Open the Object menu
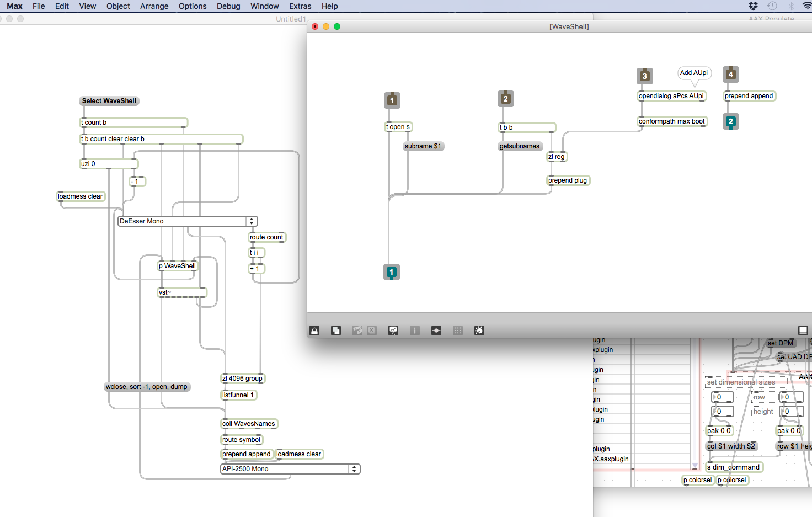The image size is (812, 517). click(x=118, y=6)
